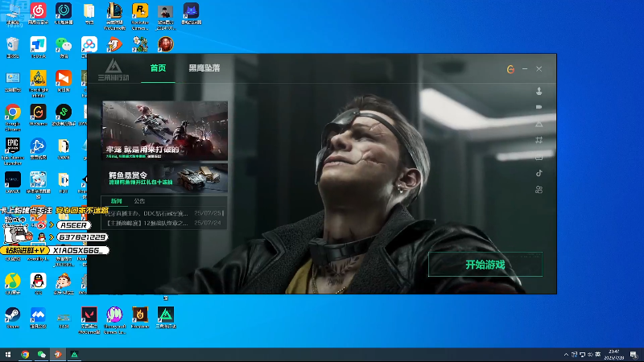The image size is (644, 362).
Task: Open the news item dated 25/07/25
Action: pos(164,213)
